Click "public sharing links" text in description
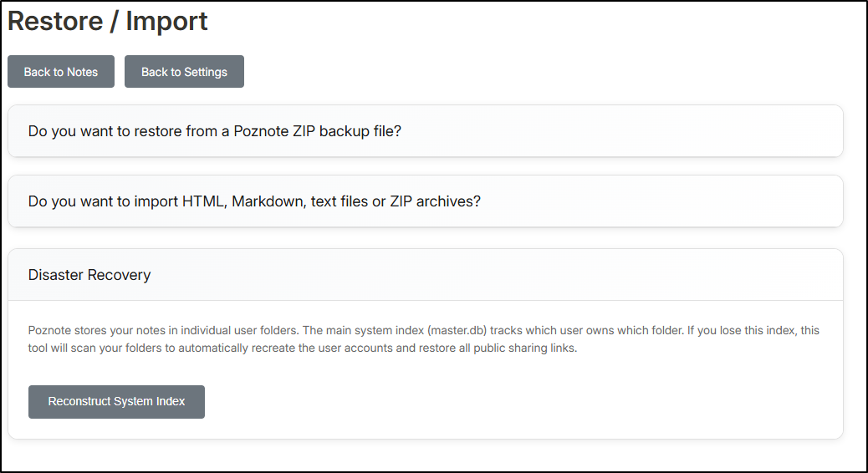The height and width of the screenshot is (473, 868). coord(522,348)
